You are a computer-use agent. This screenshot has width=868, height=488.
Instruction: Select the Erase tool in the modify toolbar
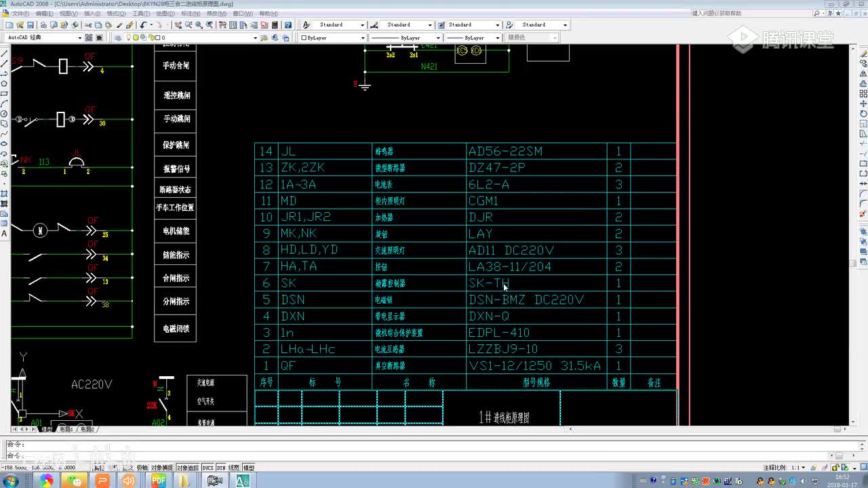coord(863,54)
